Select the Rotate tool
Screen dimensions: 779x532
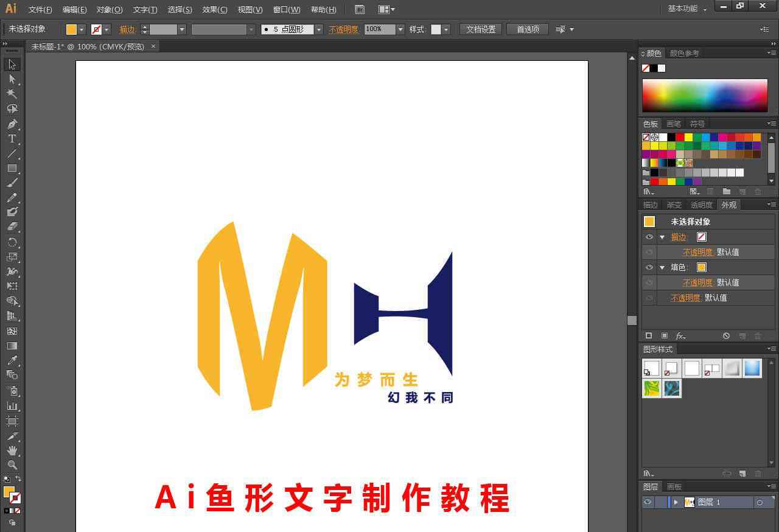click(x=12, y=242)
